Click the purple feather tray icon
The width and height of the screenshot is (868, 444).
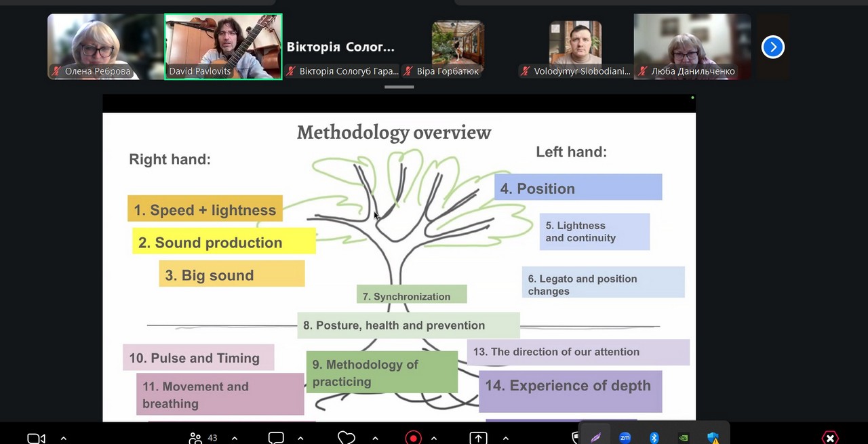(x=595, y=438)
